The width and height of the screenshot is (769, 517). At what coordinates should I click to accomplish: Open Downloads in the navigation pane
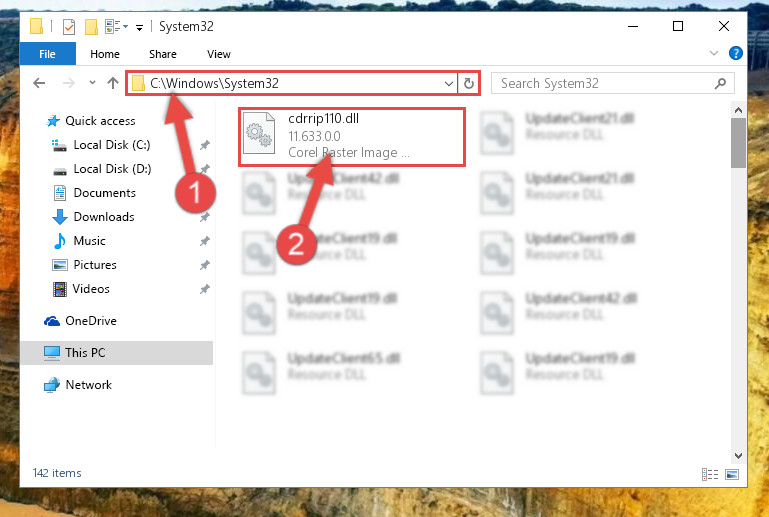[x=103, y=217]
